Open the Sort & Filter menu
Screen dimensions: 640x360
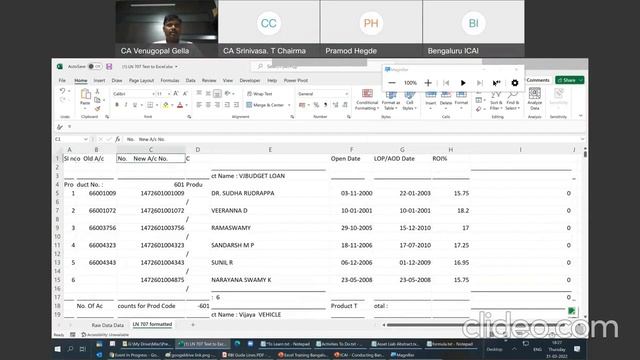point(496,100)
